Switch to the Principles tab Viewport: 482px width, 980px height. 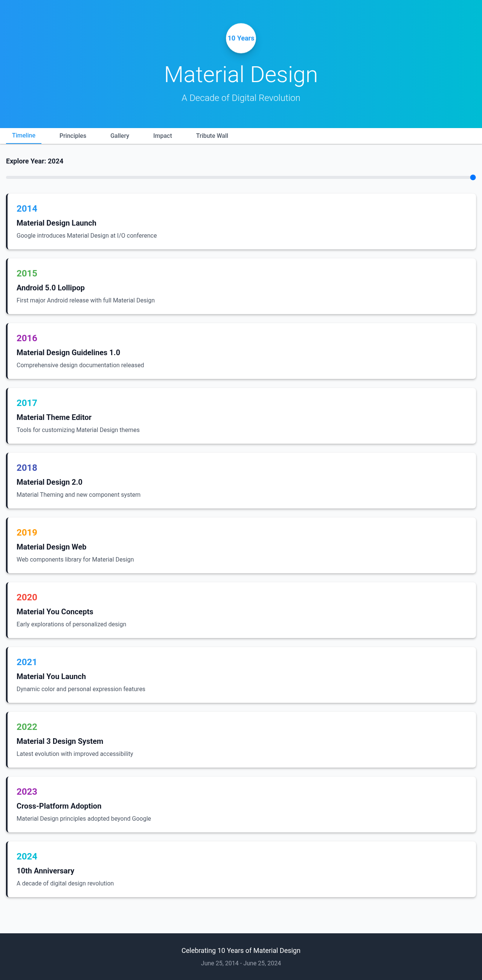73,136
